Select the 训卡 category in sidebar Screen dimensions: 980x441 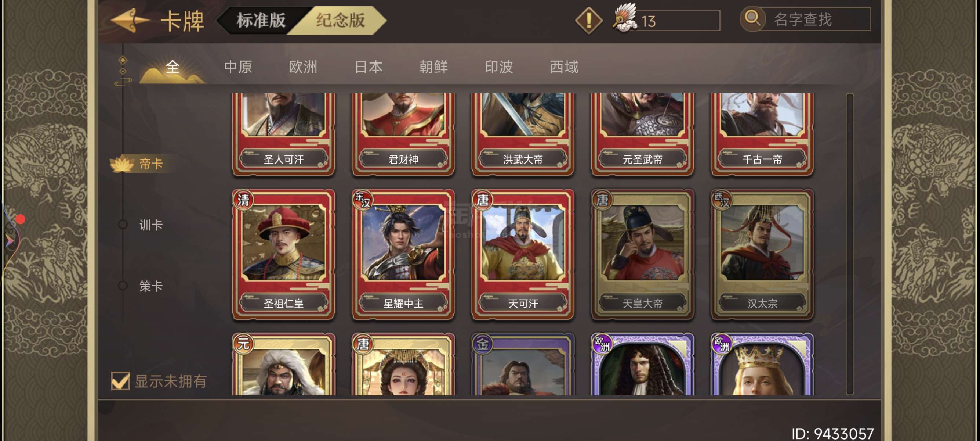pos(151,225)
